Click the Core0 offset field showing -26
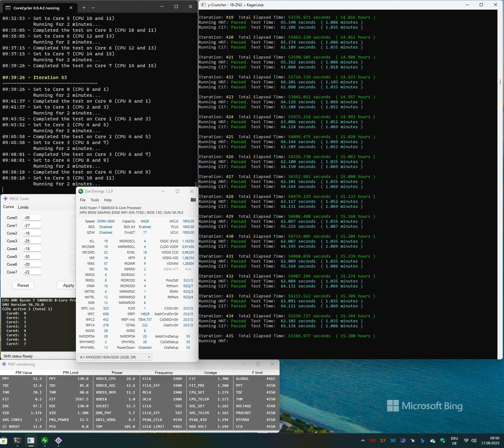This screenshot has width=504, height=448. click(x=32, y=217)
